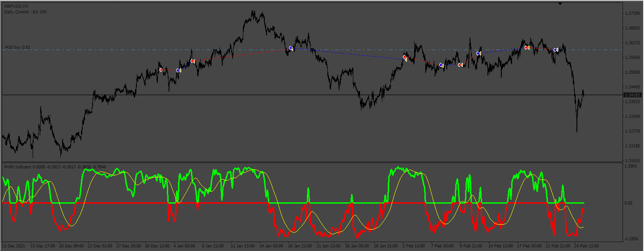Click the 1.32185 price scale label

pyautogui.click(x=633, y=146)
